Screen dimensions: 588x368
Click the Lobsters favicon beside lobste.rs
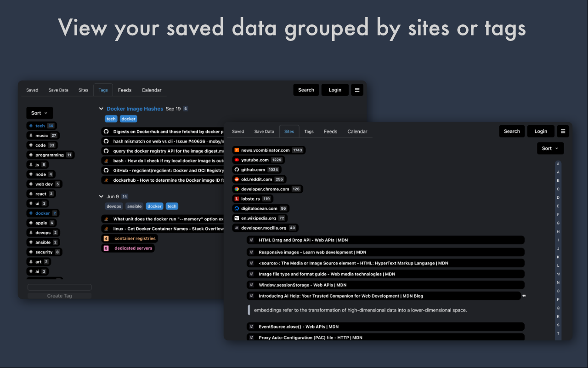tap(237, 199)
